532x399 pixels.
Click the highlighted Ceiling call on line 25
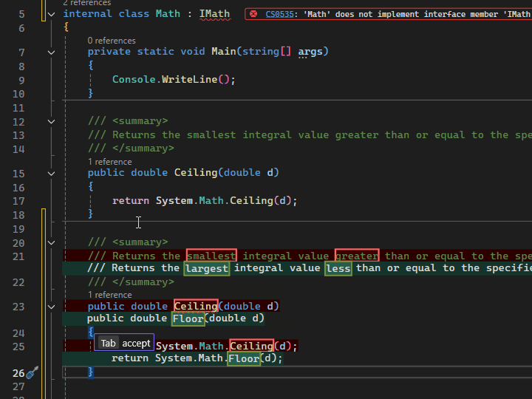coord(251,346)
